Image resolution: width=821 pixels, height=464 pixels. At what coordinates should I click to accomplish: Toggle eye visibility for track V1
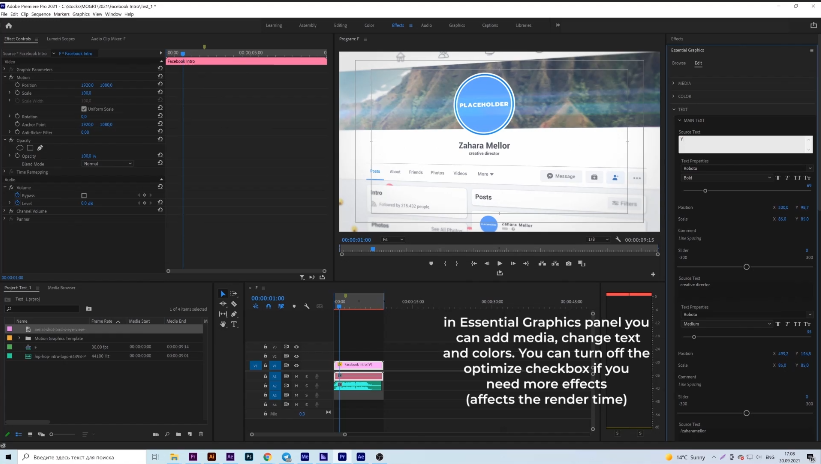pyautogui.click(x=296, y=366)
